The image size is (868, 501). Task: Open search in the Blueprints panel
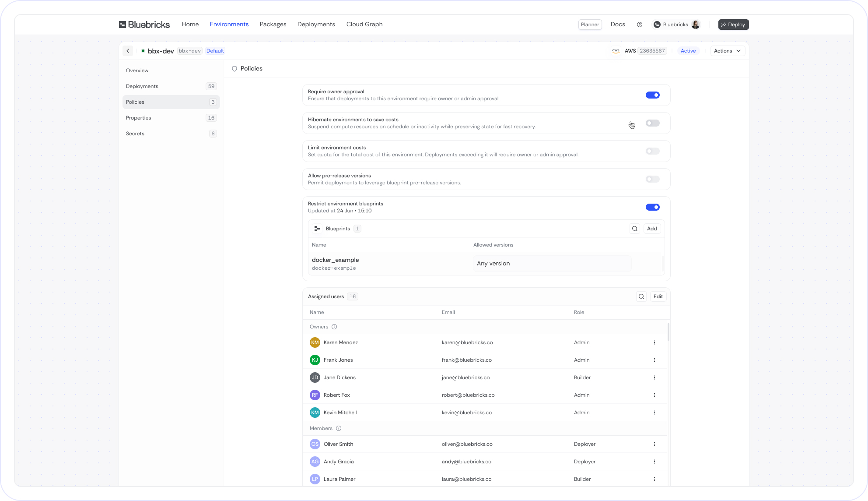(x=634, y=228)
